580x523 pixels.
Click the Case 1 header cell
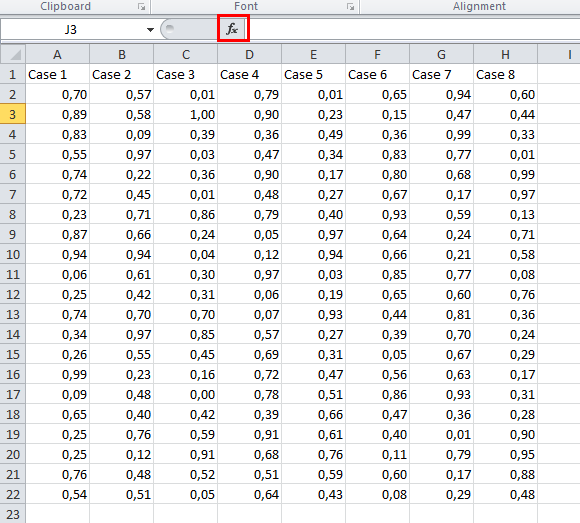coord(57,74)
